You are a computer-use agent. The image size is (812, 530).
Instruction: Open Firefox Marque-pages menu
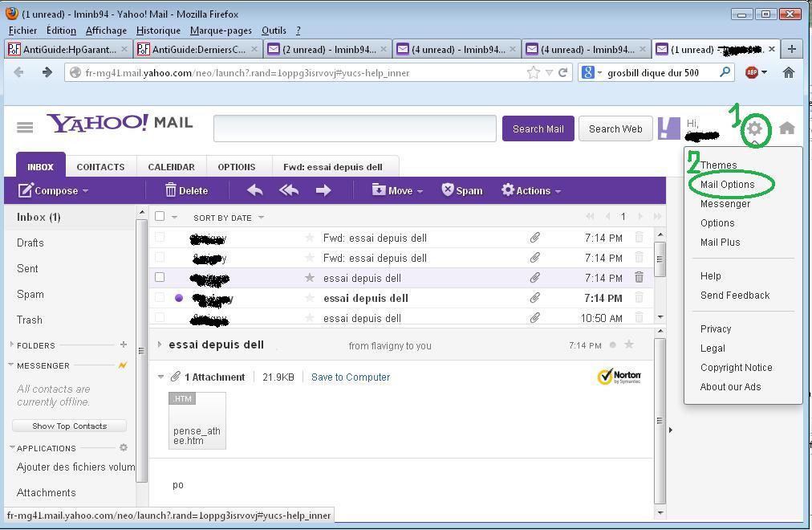pos(221,31)
